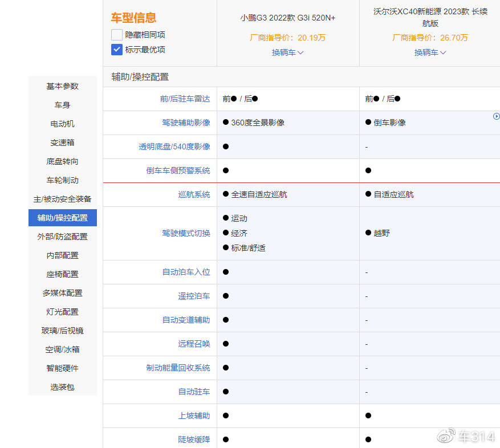This screenshot has width=500, height=448.
Task: Click the 驾驶模式切换 parameter link
Action: pyautogui.click(x=188, y=233)
